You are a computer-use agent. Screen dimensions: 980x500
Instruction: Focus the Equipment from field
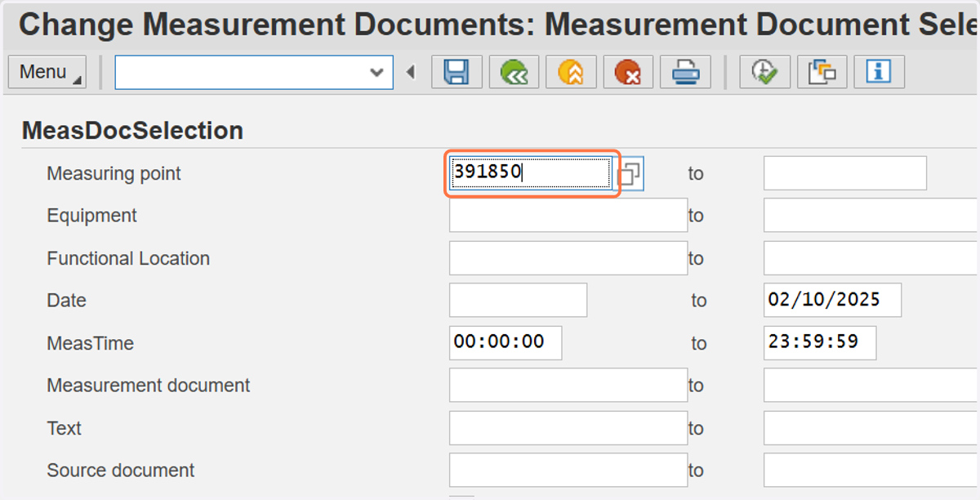tap(568, 216)
